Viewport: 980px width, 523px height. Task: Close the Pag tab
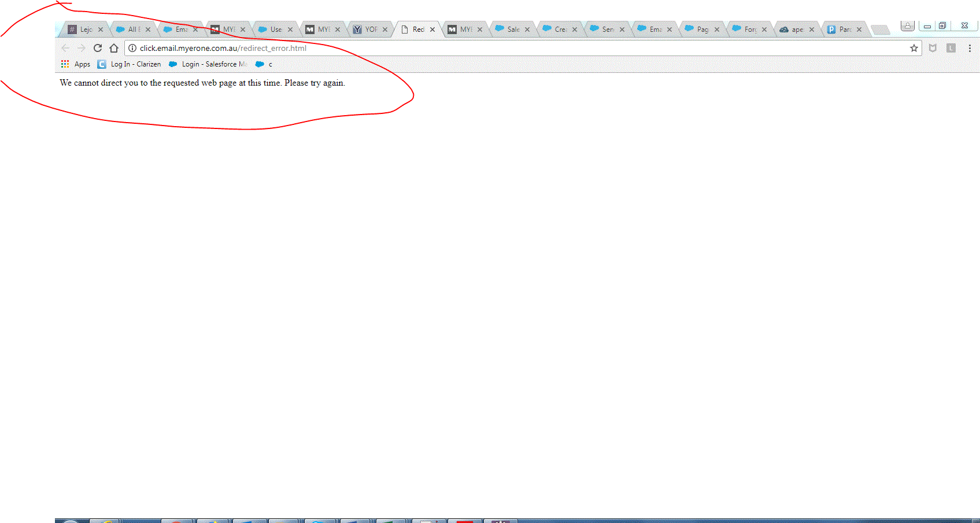tap(717, 30)
